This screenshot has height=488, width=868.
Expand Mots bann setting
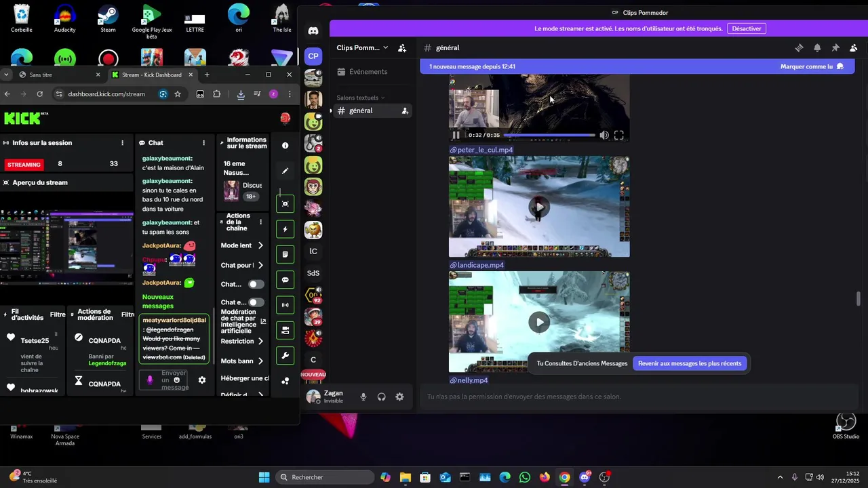pos(260,361)
